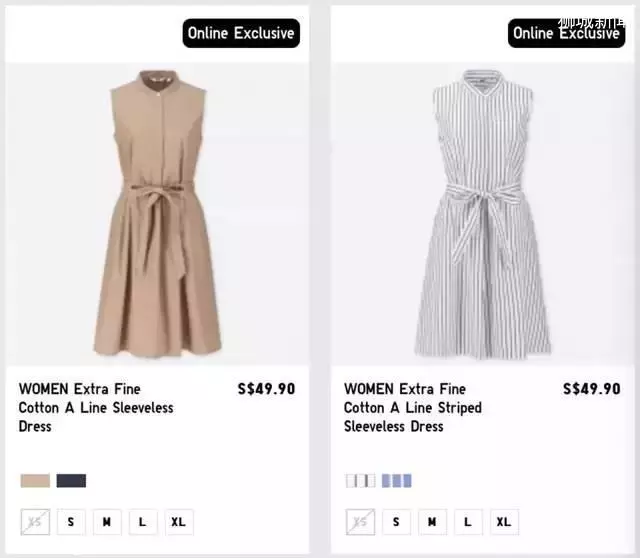
Task: Open WOMEN Extra Fine Cotton A Line Sleeveless Dress link
Action: pyautogui.click(x=96, y=407)
